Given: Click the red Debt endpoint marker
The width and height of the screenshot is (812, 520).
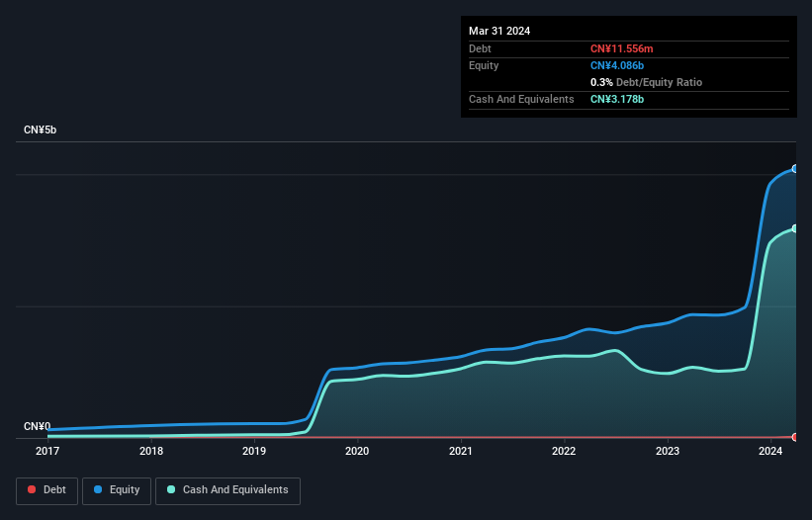Looking at the screenshot, I should [795, 437].
